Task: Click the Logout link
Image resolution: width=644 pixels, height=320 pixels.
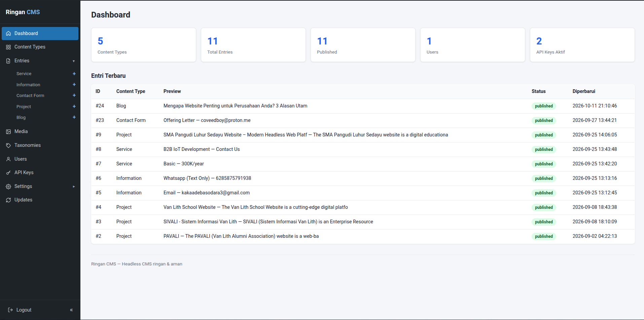Action: [24, 310]
